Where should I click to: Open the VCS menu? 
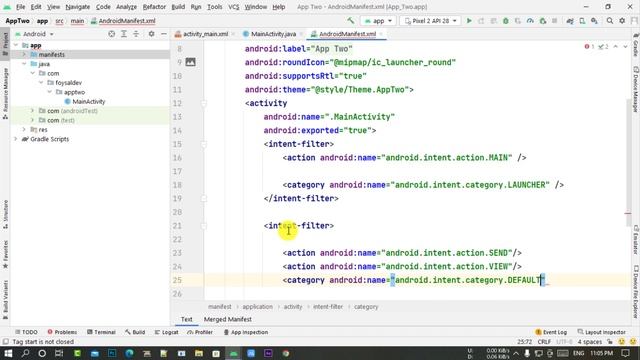[233, 7]
